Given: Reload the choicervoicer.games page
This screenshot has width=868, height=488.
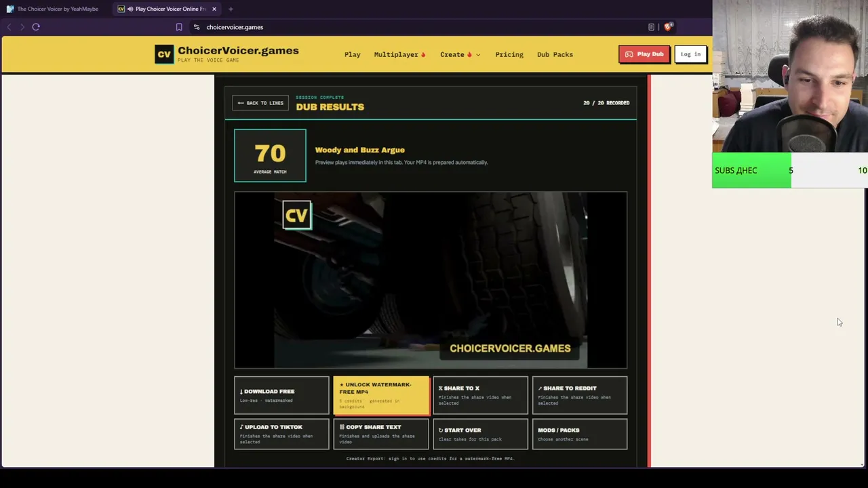Looking at the screenshot, I should (x=36, y=27).
